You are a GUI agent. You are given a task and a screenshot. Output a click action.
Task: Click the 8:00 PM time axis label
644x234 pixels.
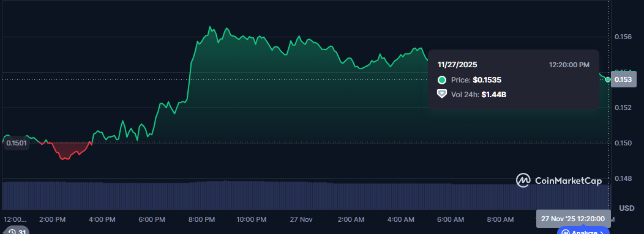point(201,219)
